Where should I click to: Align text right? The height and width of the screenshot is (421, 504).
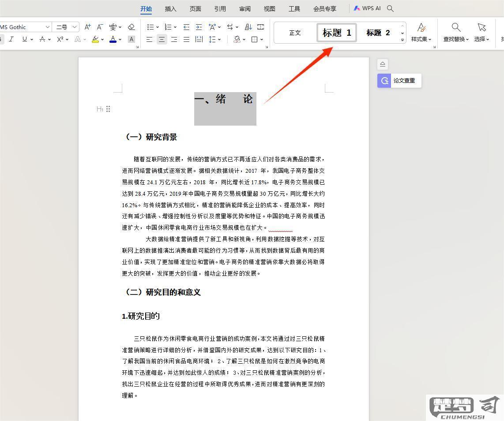point(174,40)
